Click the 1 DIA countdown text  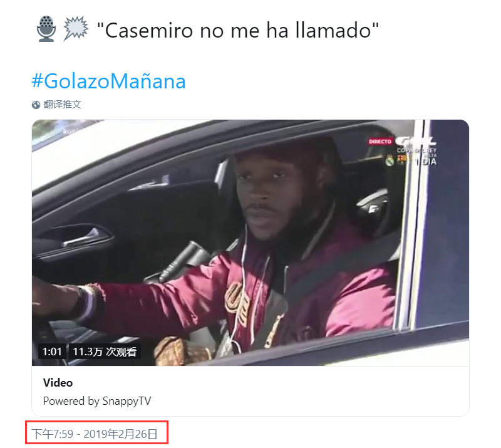tap(426, 162)
